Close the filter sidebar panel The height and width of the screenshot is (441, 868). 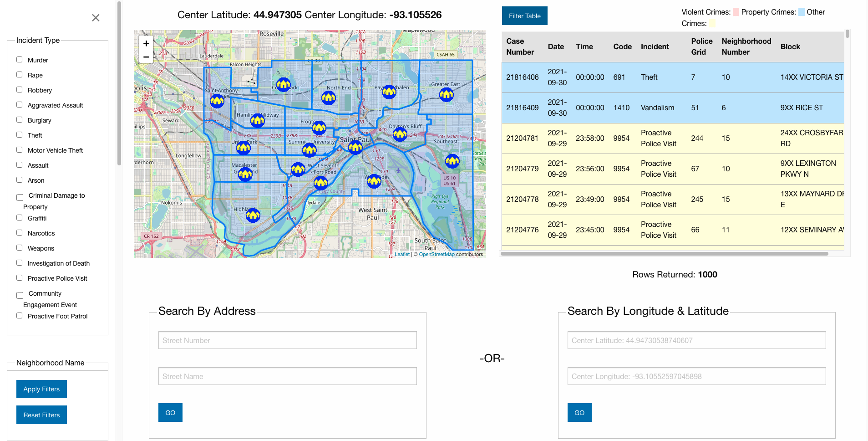click(x=96, y=18)
